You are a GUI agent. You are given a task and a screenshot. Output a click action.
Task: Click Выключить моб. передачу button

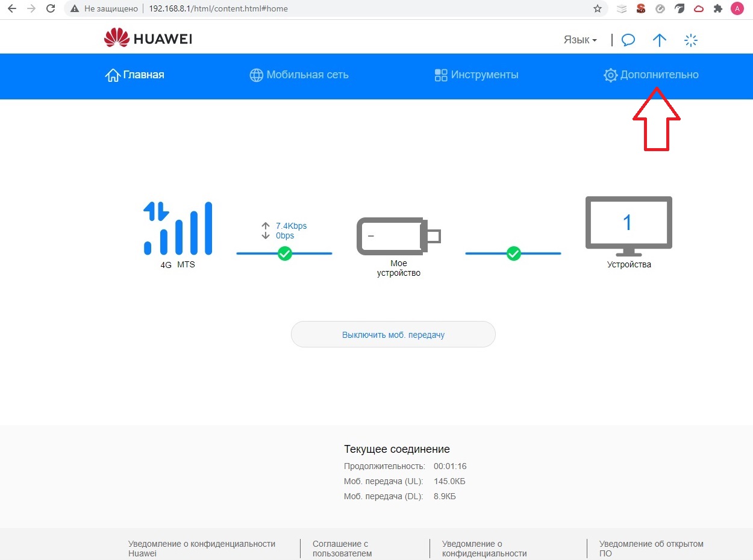coord(393,334)
